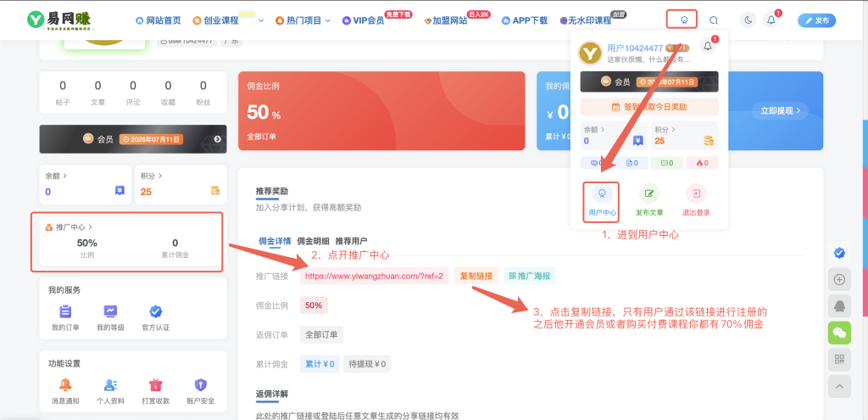This screenshot has width=868, height=420.
Task: Open the 网站首页 nav link
Action: 159,20
